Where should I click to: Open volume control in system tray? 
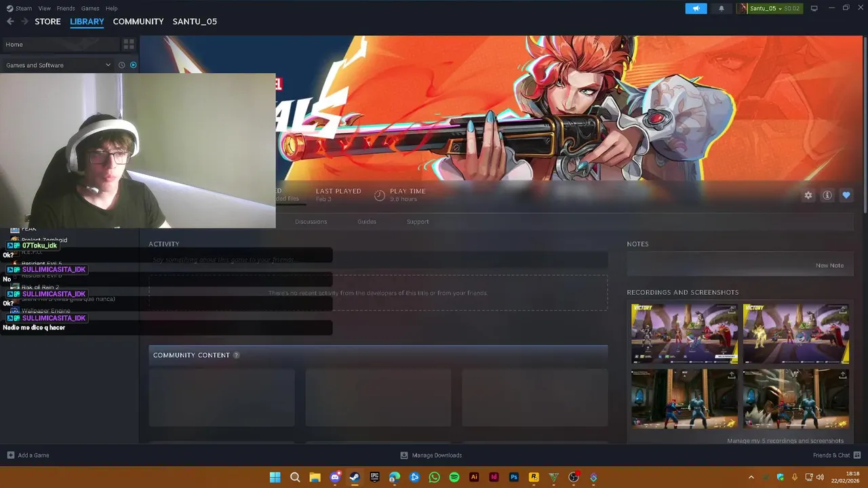[820, 477]
